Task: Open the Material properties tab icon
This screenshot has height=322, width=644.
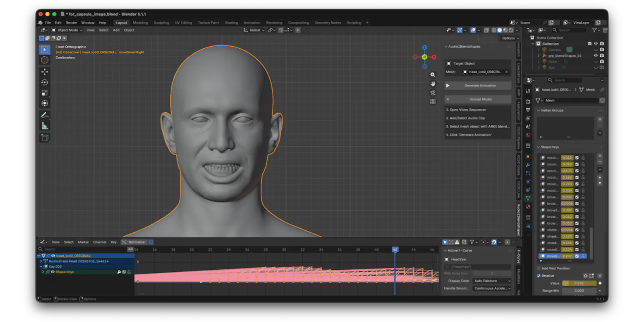Action: point(528,206)
